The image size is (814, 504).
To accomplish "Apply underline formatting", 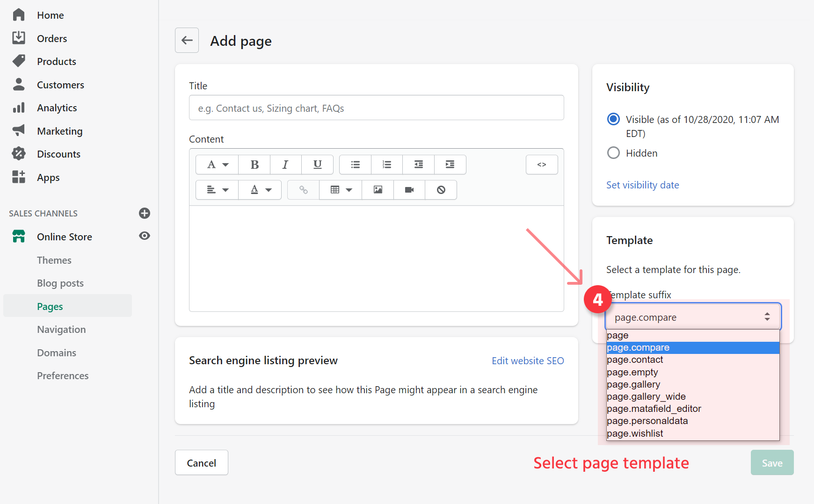I will click(317, 165).
